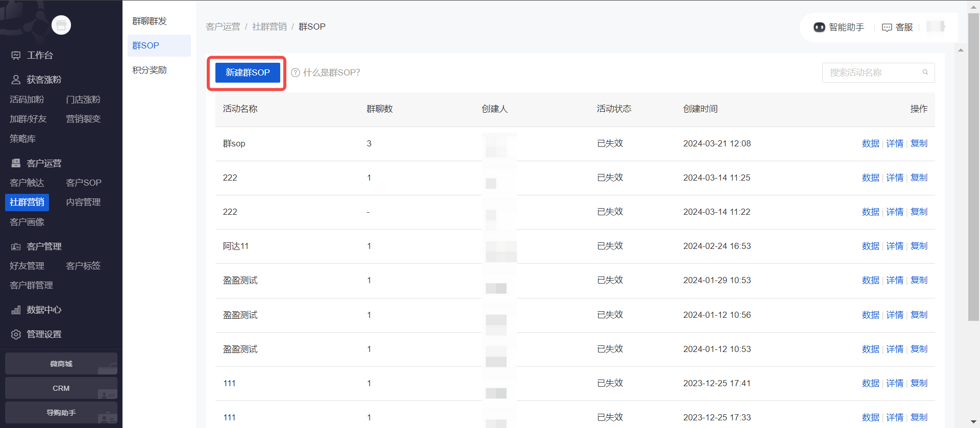Click the 活动状态 column header
The height and width of the screenshot is (428, 980).
click(x=614, y=109)
